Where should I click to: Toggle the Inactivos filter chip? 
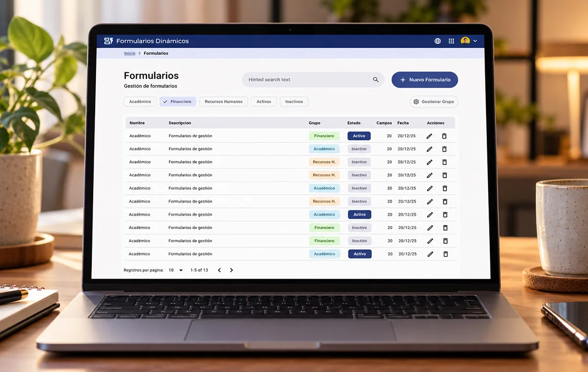pyautogui.click(x=294, y=102)
